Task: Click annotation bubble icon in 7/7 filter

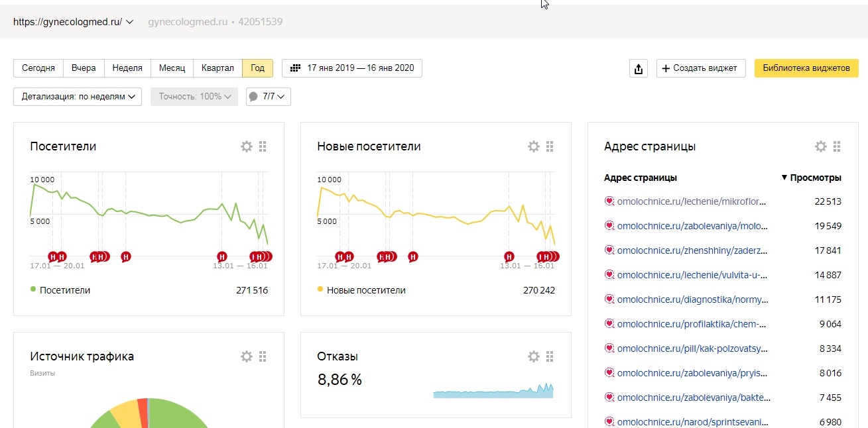Action: pyautogui.click(x=253, y=97)
